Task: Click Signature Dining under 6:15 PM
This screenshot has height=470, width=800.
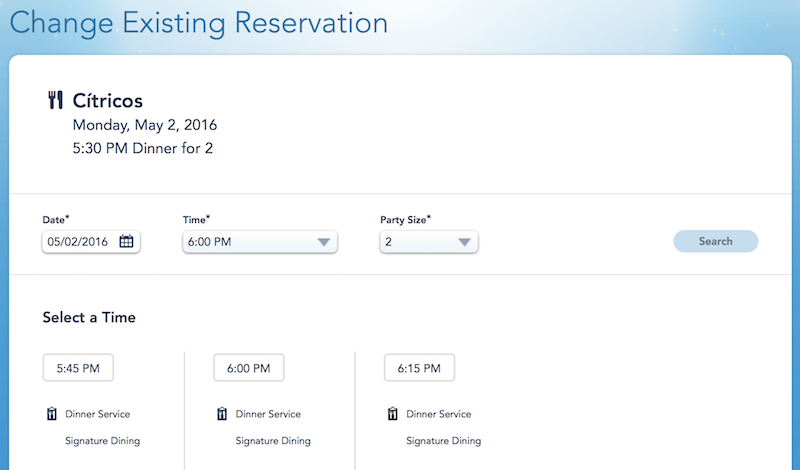Action: [x=443, y=441]
